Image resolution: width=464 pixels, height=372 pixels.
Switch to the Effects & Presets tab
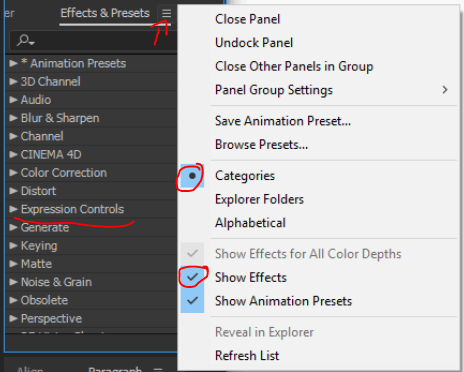click(x=105, y=13)
